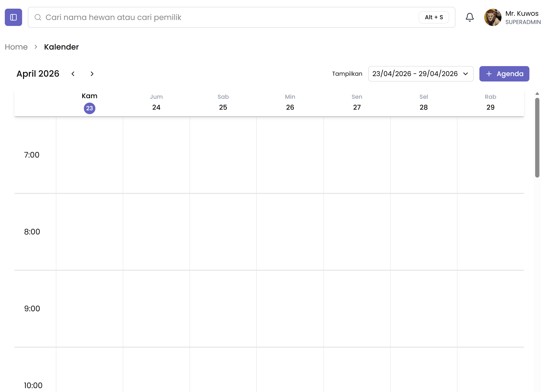Click the Mr. Kuwos user name
Screen dimensions: 549x392
(522, 13)
